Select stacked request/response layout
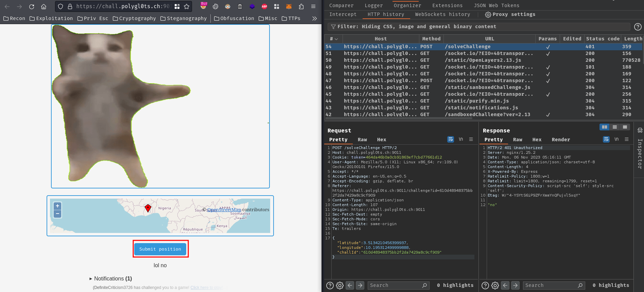644x292 pixels. coord(614,127)
